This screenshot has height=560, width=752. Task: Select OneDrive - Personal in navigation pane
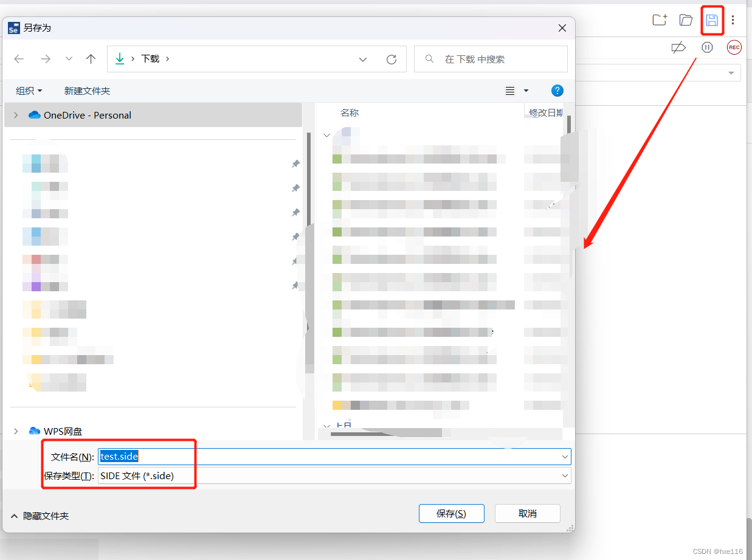(x=153, y=115)
